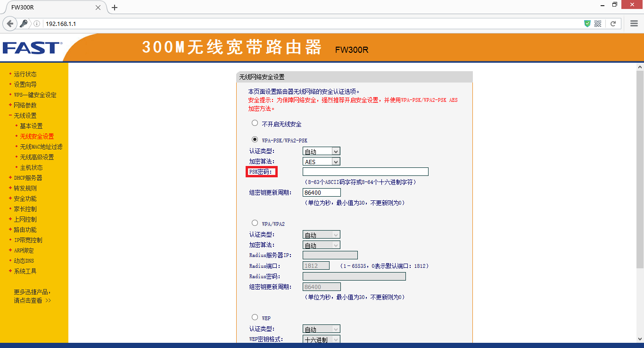This screenshot has height=348, width=644.
Task: Open 无线安全设置 submenu item
Action: click(x=37, y=136)
